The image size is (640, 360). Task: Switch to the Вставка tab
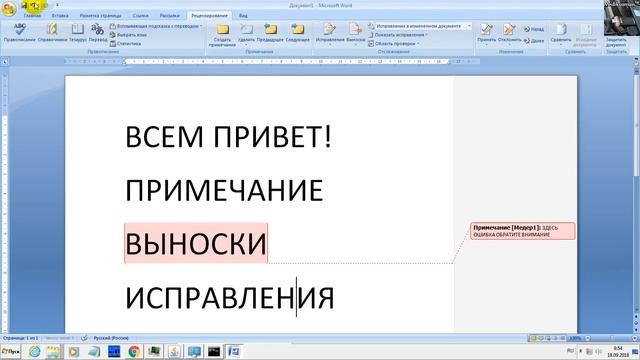click(60, 16)
